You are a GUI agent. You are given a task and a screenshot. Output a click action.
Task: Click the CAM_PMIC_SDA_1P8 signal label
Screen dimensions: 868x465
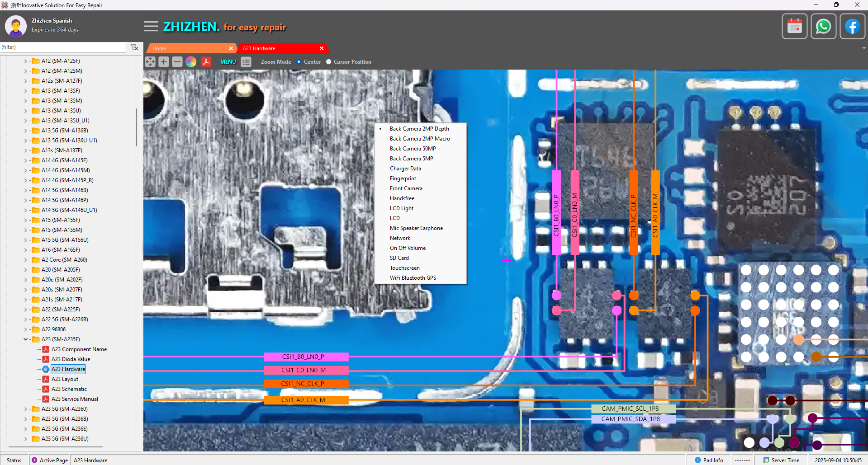(634, 419)
